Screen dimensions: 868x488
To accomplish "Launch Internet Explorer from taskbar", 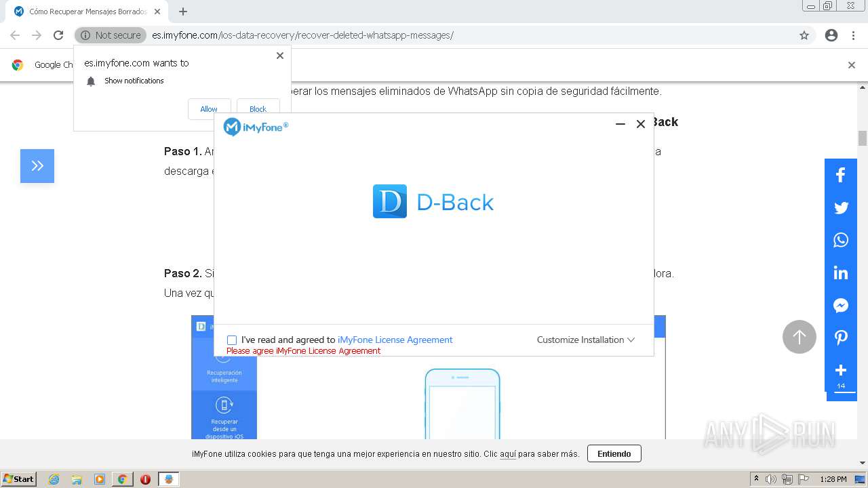I will [54, 479].
